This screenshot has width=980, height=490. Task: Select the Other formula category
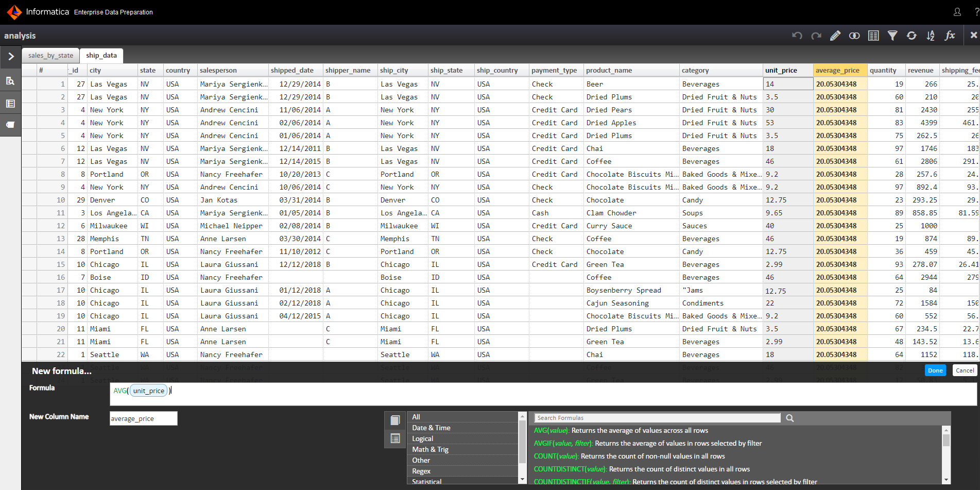tap(463, 460)
